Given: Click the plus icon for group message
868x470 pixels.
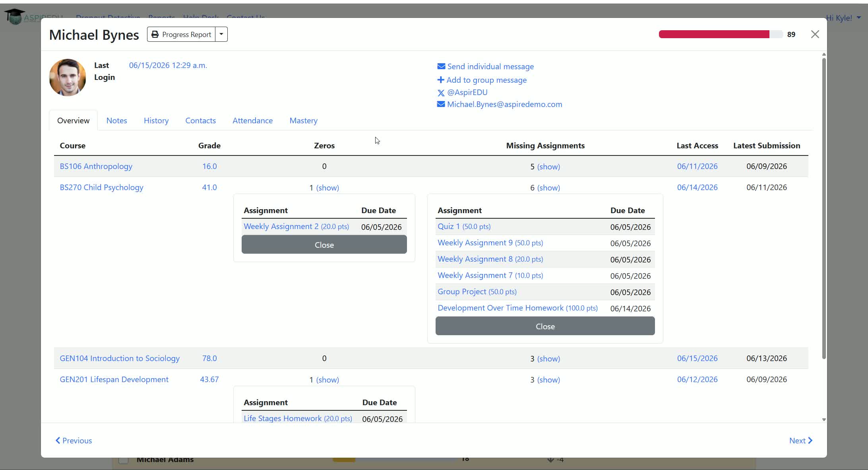Looking at the screenshot, I should pos(441,80).
